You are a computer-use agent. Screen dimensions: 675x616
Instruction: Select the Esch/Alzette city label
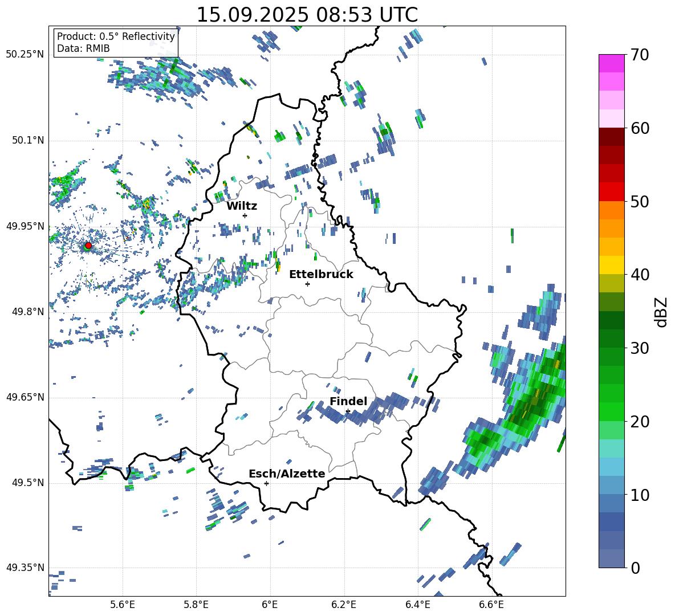(287, 474)
